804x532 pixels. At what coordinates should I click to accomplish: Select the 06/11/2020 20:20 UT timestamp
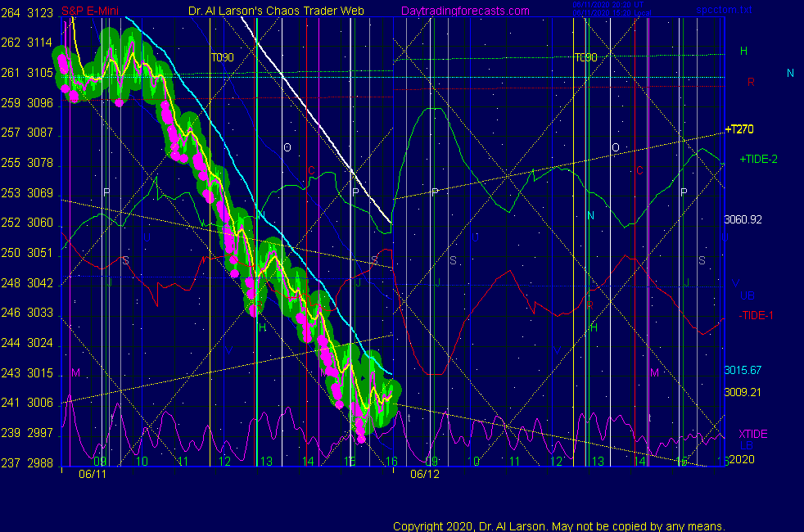pyautogui.click(x=608, y=5)
